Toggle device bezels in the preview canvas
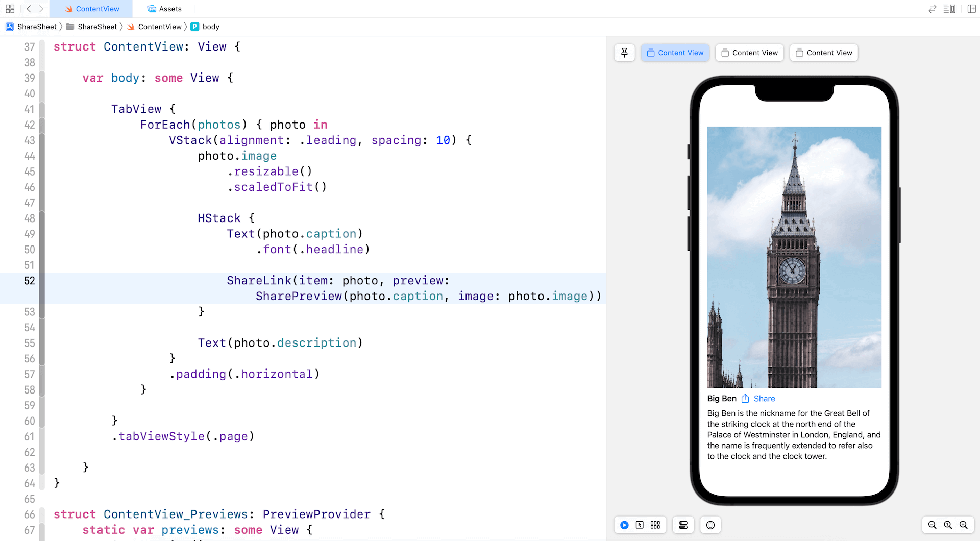This screenshot has height=541, width=980. tap(710, 525)
